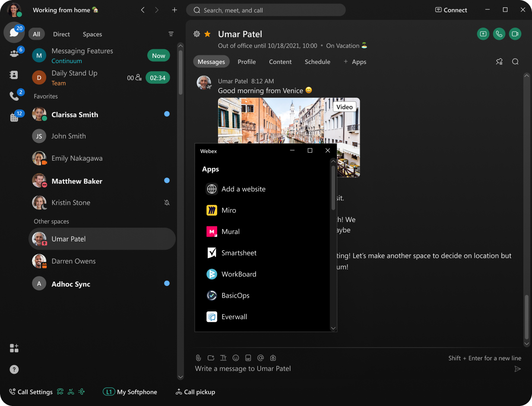Open the Matthew Baker conversation

102,181
